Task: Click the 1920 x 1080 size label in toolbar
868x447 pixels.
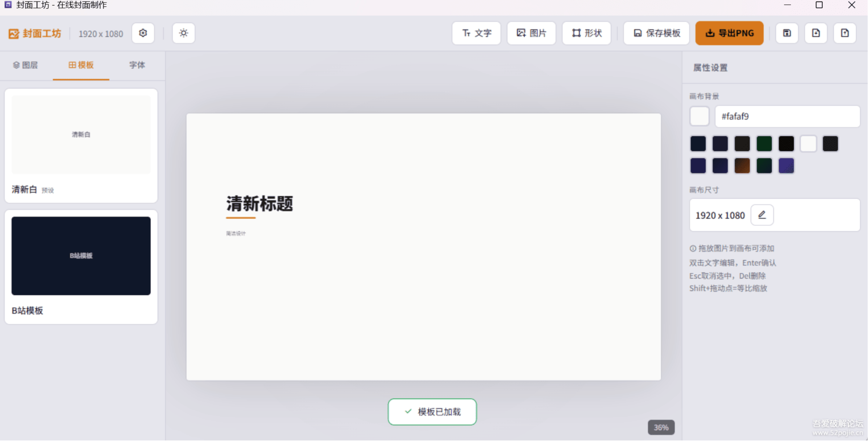Action: point(101,34)
